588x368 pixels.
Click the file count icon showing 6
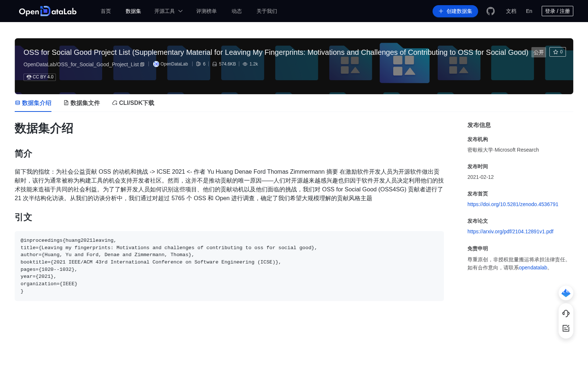pos(198,64)
